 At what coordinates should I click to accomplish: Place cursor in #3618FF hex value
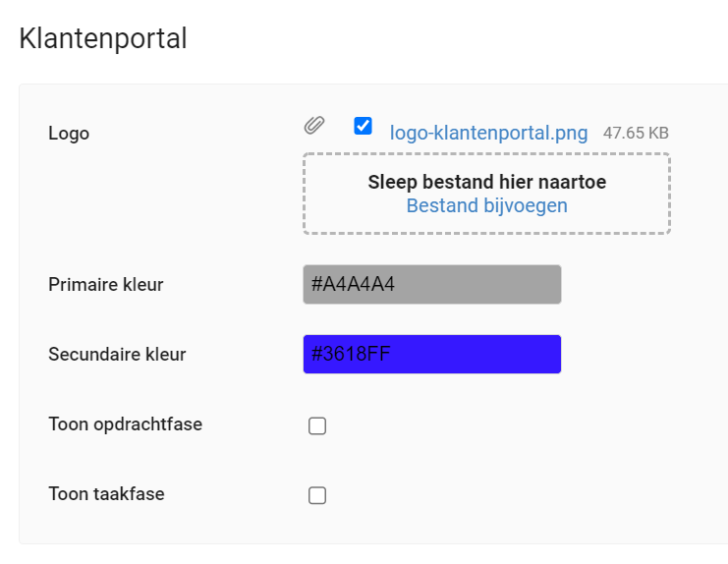click(351, 354)
